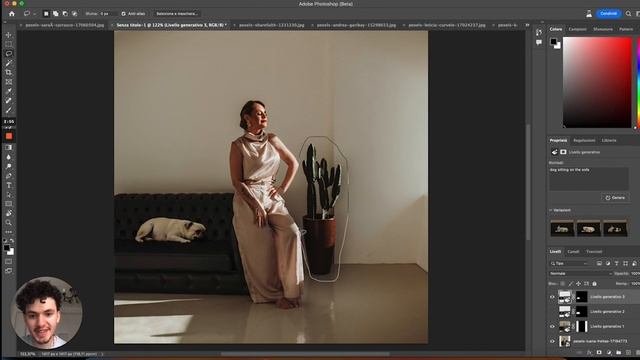
Task: Switch to the Canali tab
Action: click(x=573, y=251)
